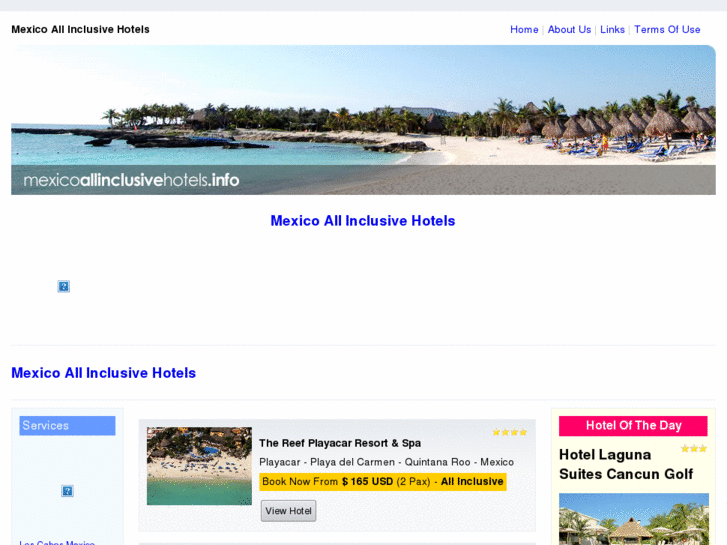Open The Reef Playacar Resort thumbnail
The width and height of the screenshot is (727, 545).
coord(199,466)
